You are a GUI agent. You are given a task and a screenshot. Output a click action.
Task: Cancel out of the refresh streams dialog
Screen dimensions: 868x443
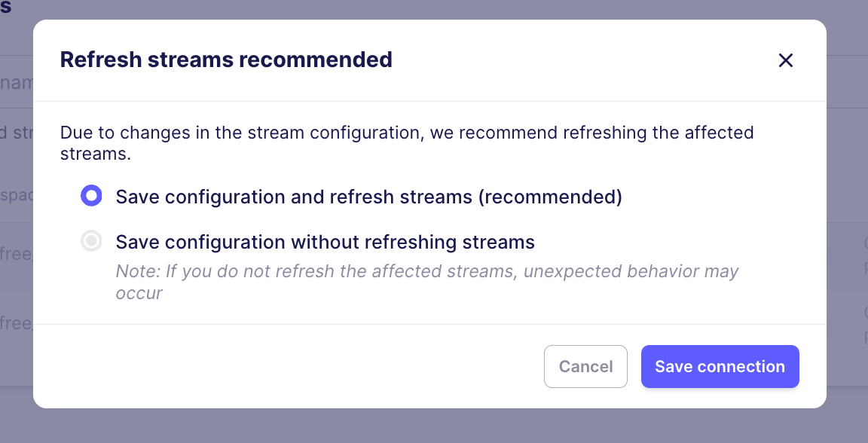[585, 366]
